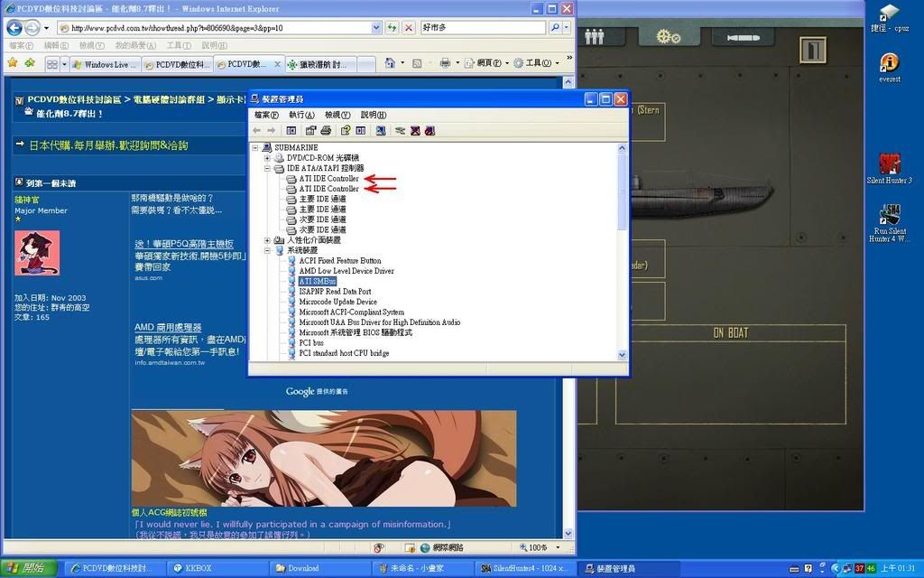Open Device Manager 說明(H) menu
The width and height of the screenshot is (924, 578).
pos(374,115)
